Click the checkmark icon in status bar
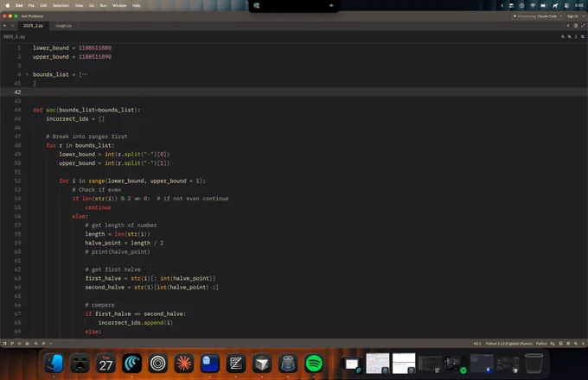 (x=51, y=344)
